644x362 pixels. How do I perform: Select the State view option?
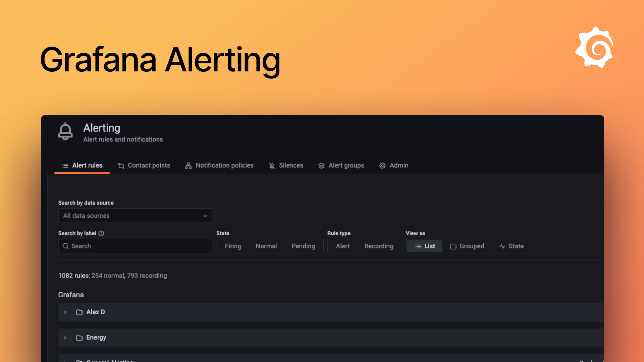pyautogui.click(x=512, y=246)
